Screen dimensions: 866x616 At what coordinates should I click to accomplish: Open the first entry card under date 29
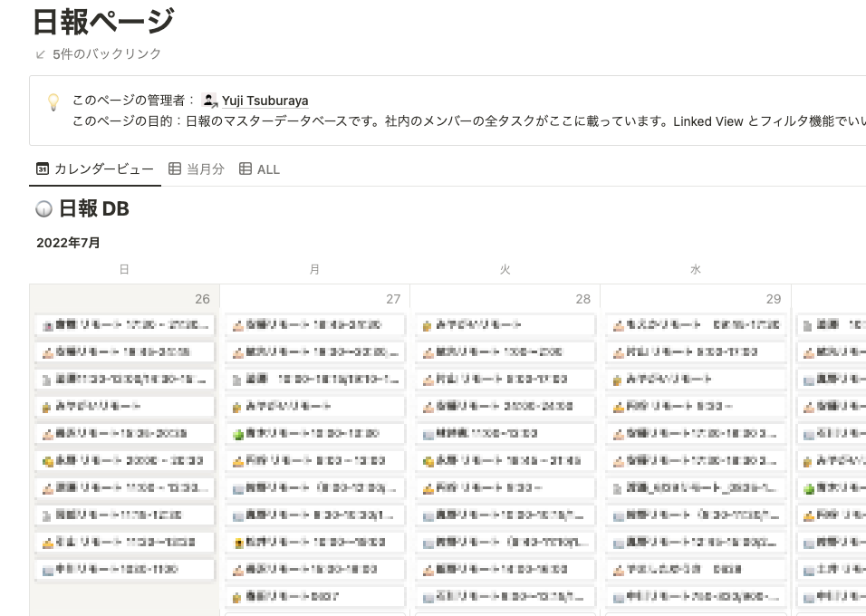coord(696,325)
